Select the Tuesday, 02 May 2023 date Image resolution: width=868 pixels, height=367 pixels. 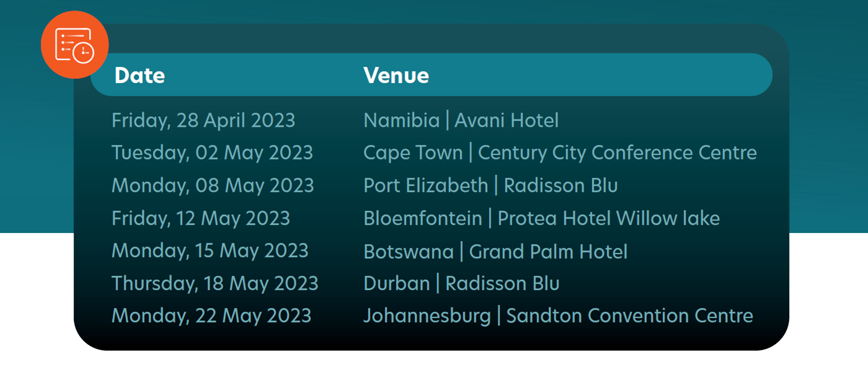tap(212, 153)
